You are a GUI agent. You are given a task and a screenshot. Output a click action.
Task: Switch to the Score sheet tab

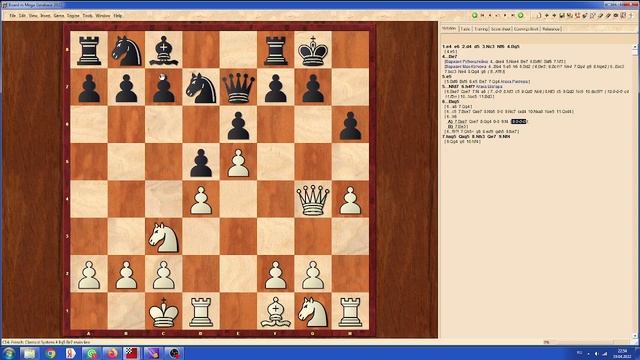tap(500, 29)
